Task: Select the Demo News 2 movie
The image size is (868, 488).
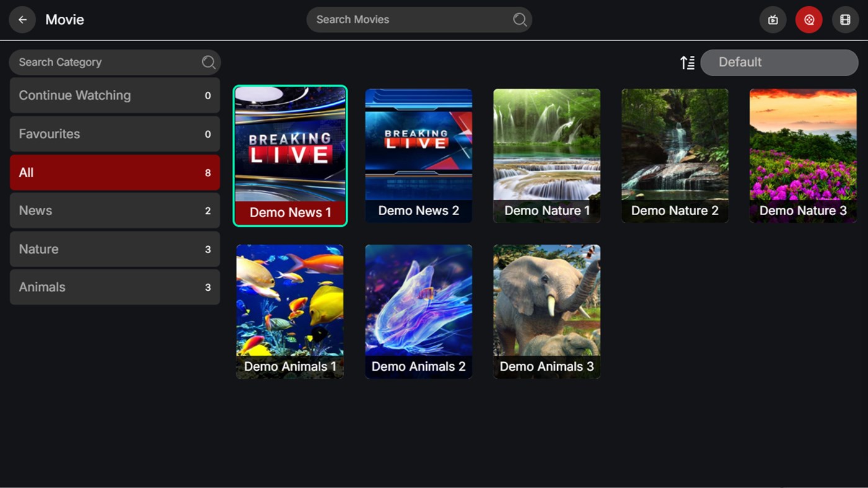Action: pos(418,155)
